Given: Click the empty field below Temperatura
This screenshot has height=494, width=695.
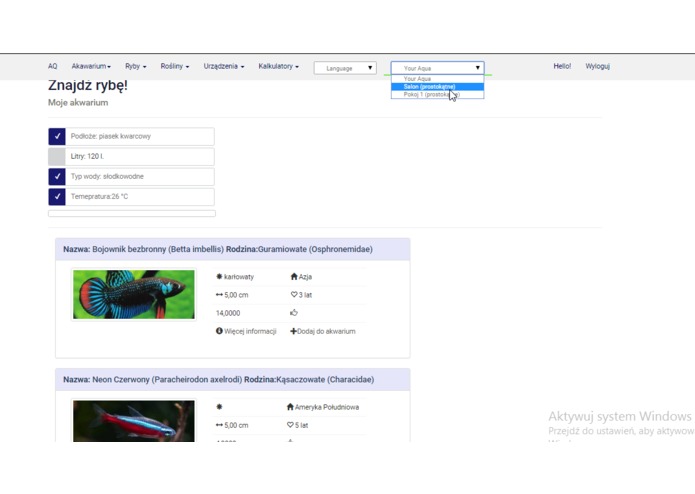Looking at the screenshot, I should coord(132,214).
